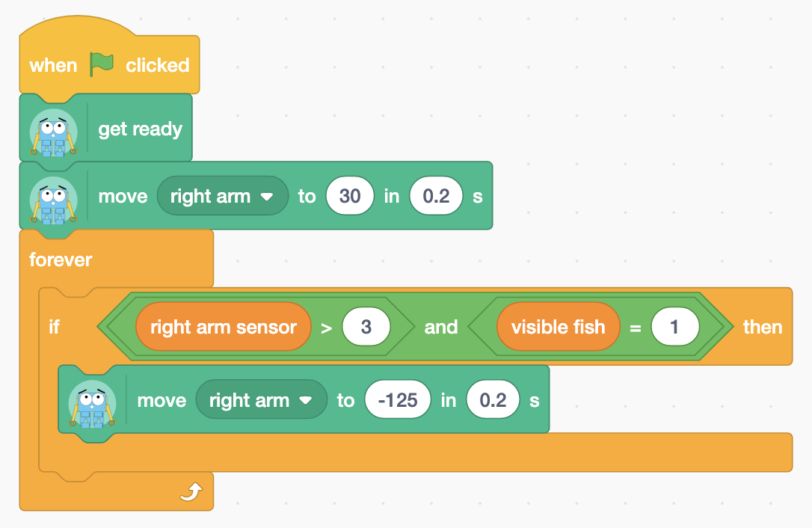
Task: Click robot icon on move-to-30 block
Action: (x=53, y=200)
